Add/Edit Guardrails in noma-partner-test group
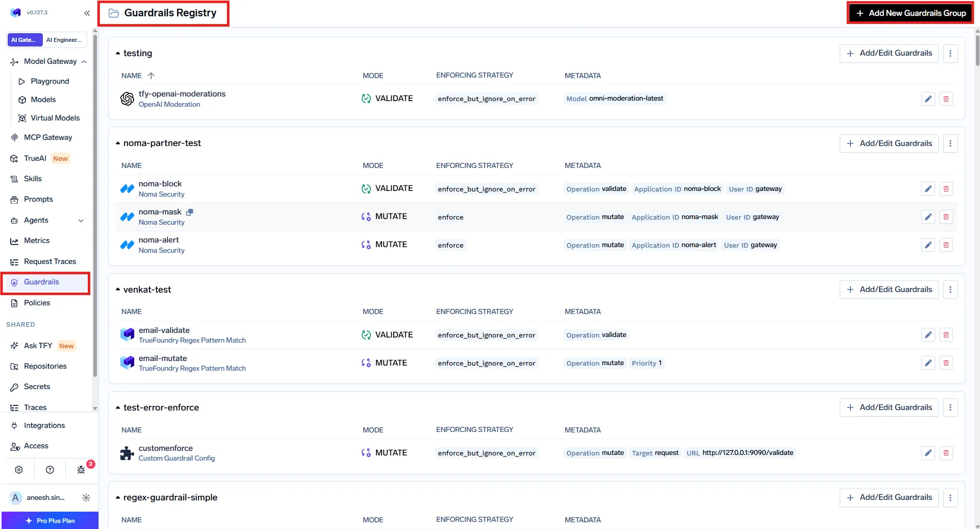 click(x=889, y=143)
